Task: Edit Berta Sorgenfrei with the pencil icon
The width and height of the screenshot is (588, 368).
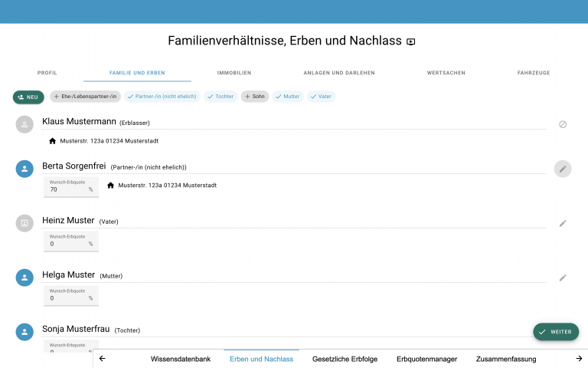Action: click(563, 169)
